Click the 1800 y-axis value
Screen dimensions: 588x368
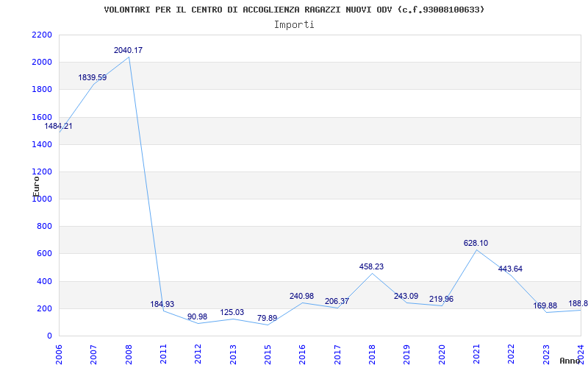click(x=42, y=90)
